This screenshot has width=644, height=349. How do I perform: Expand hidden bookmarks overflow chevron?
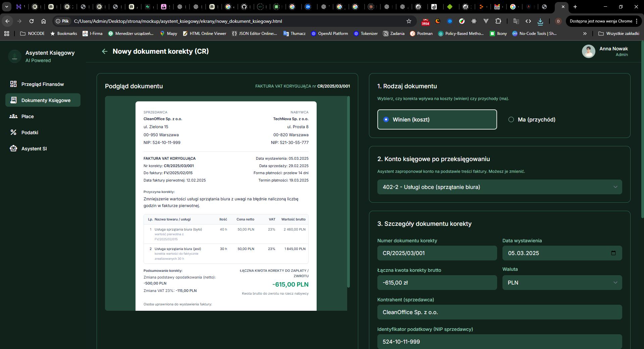point(585,34)
